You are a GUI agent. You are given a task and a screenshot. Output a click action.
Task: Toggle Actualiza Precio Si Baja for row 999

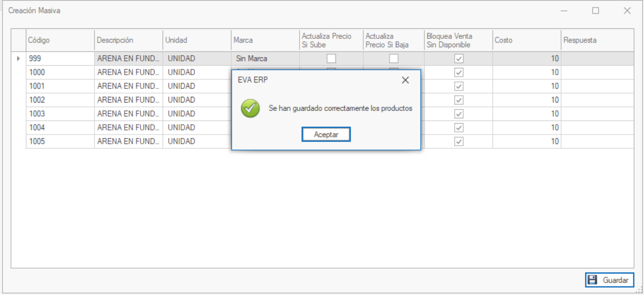pyautogui.click(x=393, y=58)
